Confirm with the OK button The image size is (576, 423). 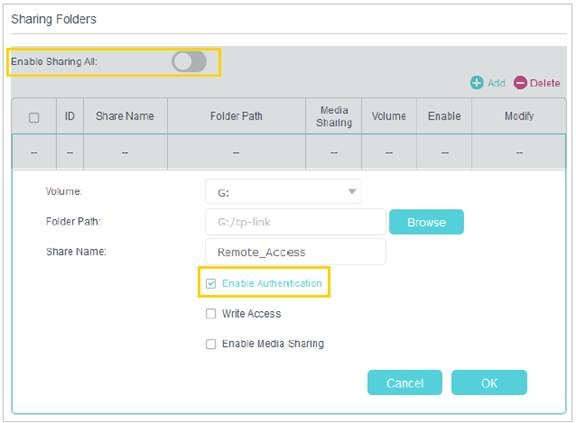(x=489, y=383)
